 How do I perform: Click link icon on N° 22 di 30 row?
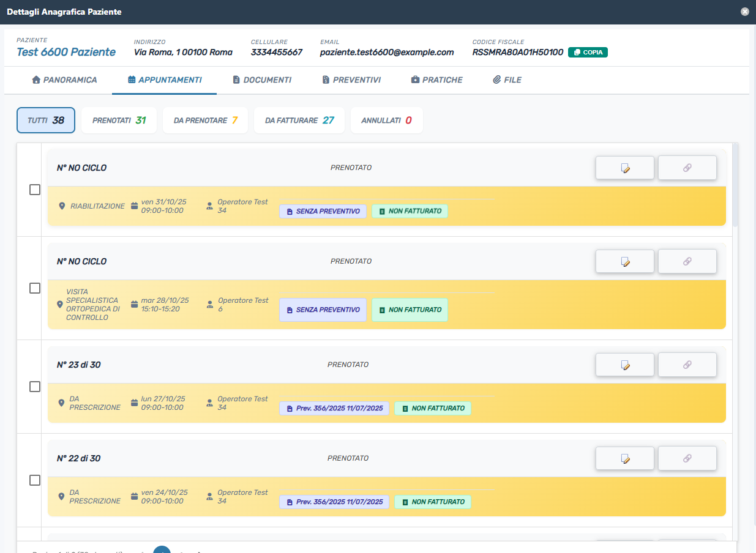[x=687, y=458]
